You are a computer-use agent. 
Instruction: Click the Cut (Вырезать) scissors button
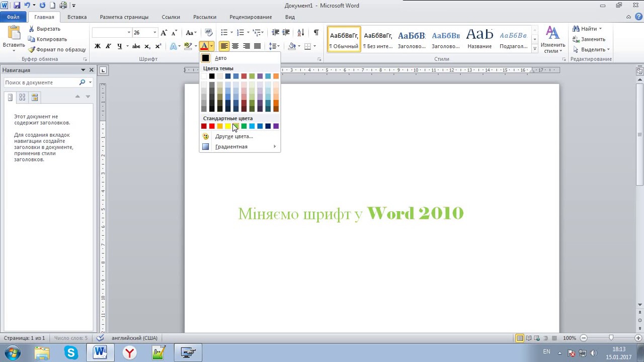44,29
